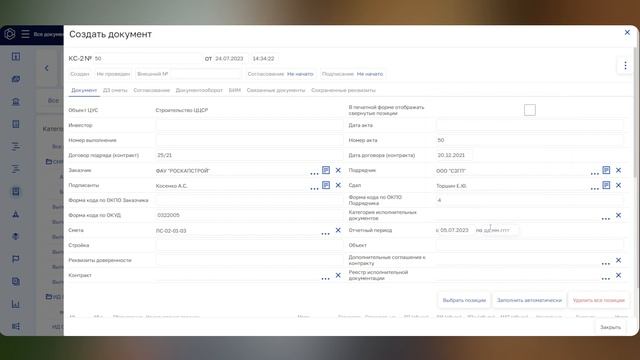Viewport: 640px width, 360px height.
Task: Click the Отчетный период start date 05.07.2023
Action: [x=454, y=230]
